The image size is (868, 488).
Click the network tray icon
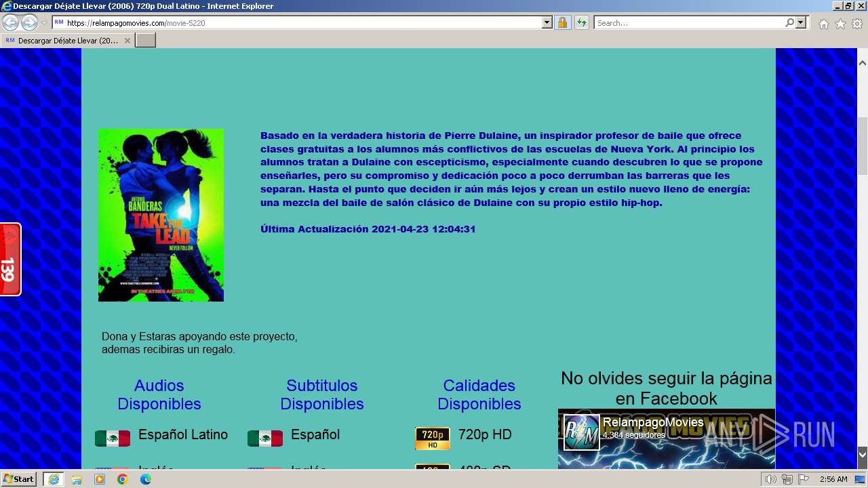pos(787,479)
